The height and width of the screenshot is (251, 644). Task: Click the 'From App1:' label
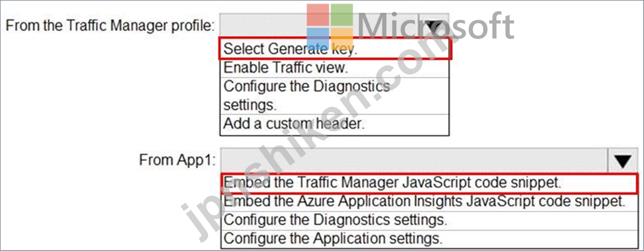(x=177, y=160)
